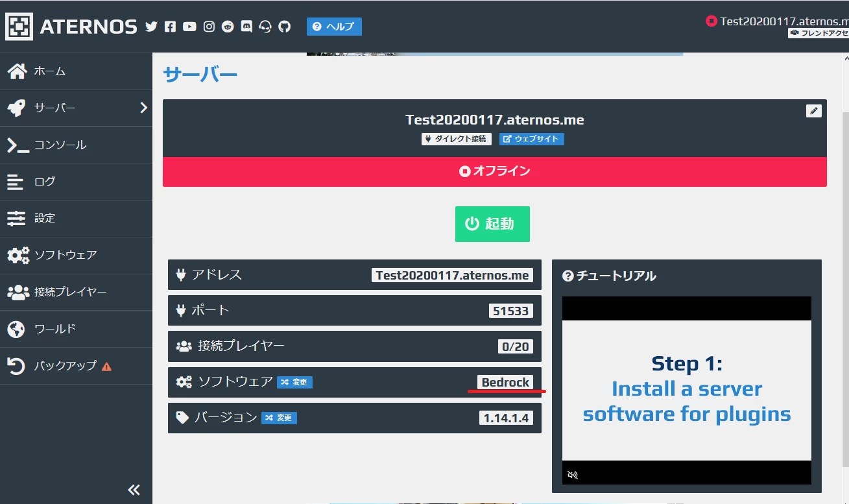Collapse the sidebar with the double-arrow icon
The width and height of the screenshot is (849, 504).
tap(134, 489)
